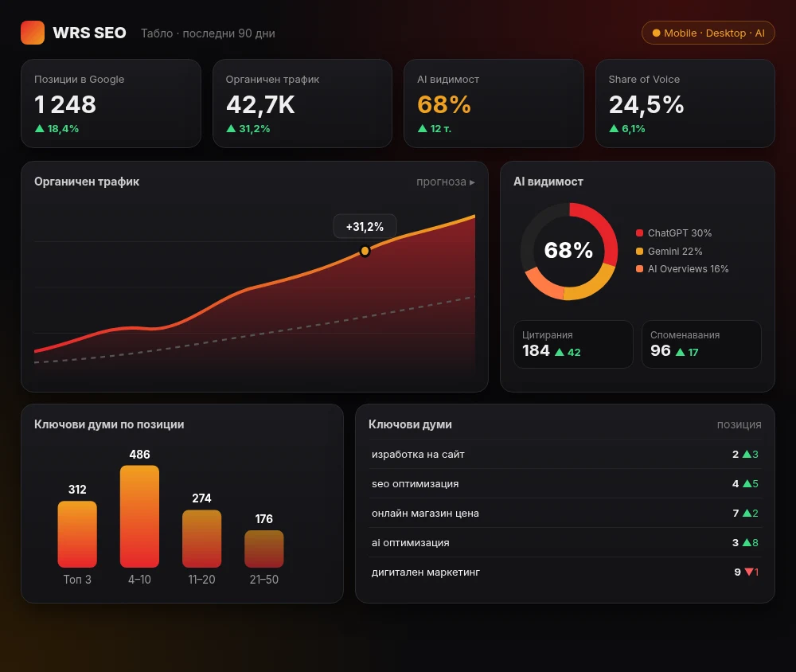The image size is (796, 672).
Task: Click the green up arrow beside 18,4%
Action: pyautogui.click(x=40, y=128)
